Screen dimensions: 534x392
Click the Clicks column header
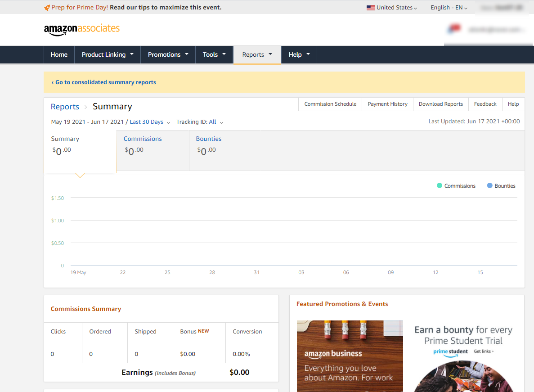[58, 331]
